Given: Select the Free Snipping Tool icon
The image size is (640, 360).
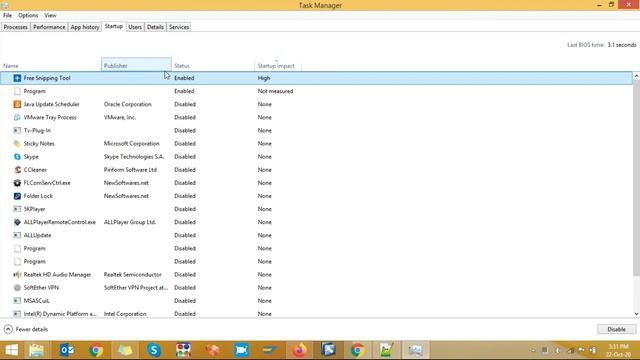Looking at the screenshot, I should [17, 78].
